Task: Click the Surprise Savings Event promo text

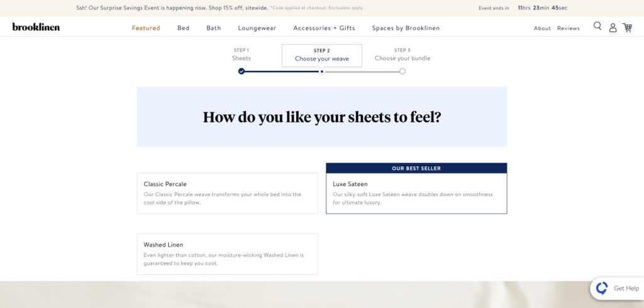Action: pos(172,8)
